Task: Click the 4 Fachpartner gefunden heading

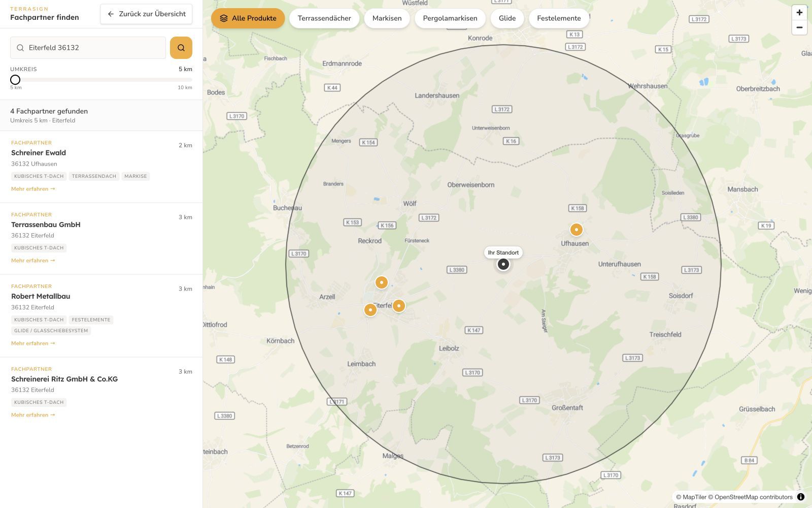Action: pyautogui.click(x=49, y=111)
